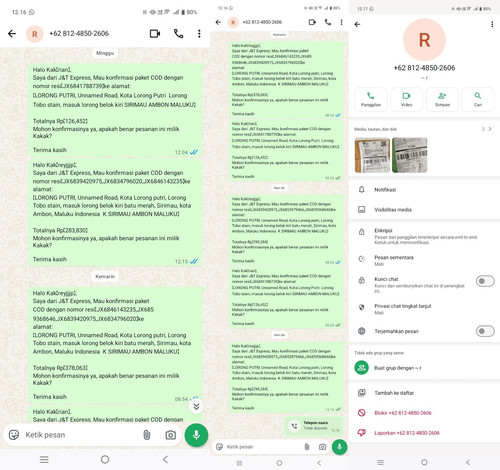Start voice call in middle chat header
500x470 pixels.
[x=328, y=22]
